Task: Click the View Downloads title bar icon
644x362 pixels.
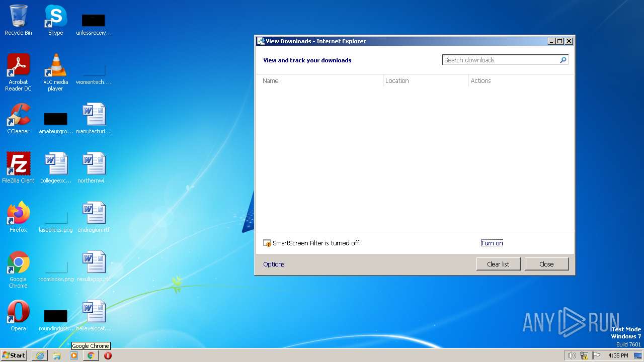Action: 261,41
